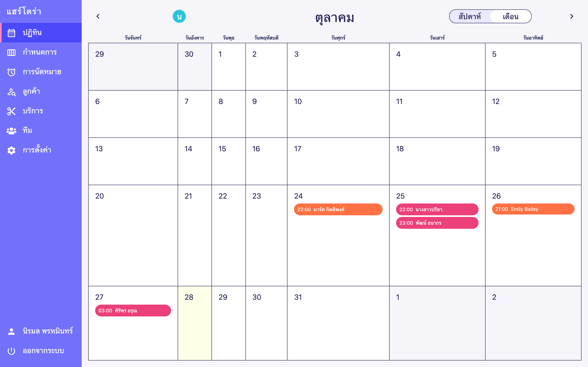Click the customers search-person icon
Image resolution: width=588 pixels, height=367 pixels.
click(x=11, y=92)
